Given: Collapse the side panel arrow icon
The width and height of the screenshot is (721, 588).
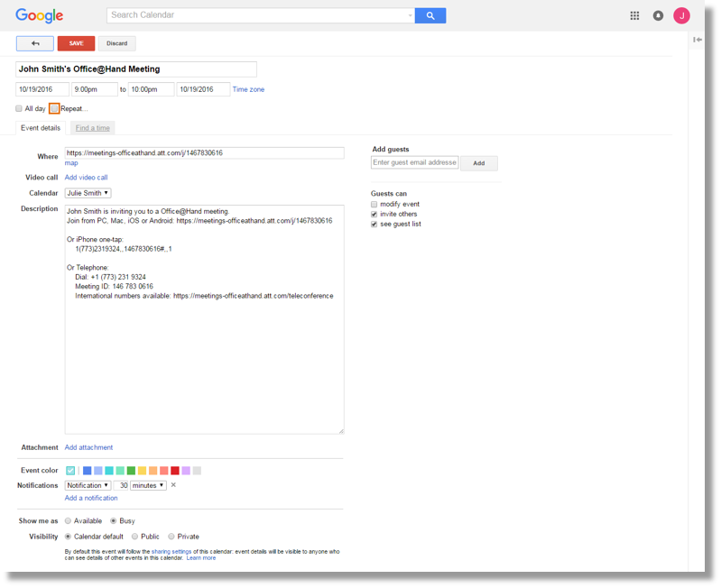Looking at the screenshot, I should (698, 40).
